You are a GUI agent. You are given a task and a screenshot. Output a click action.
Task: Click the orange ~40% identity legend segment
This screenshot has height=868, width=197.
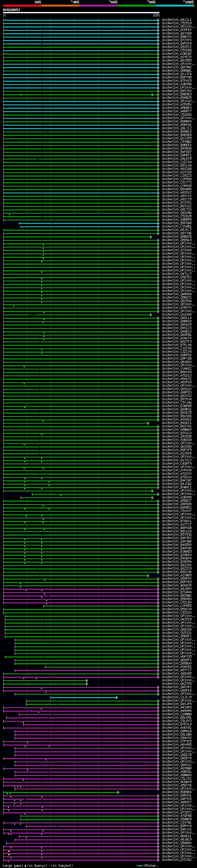tap(60, 6)
